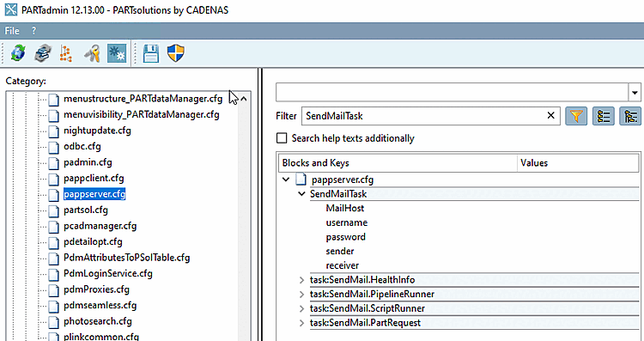Click the tree view icon at right edge
The width and height of the screenshot is (644, 341).
630,116
